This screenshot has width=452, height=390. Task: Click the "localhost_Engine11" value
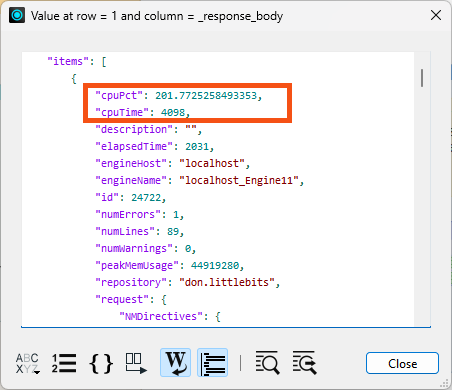point(239,181)
